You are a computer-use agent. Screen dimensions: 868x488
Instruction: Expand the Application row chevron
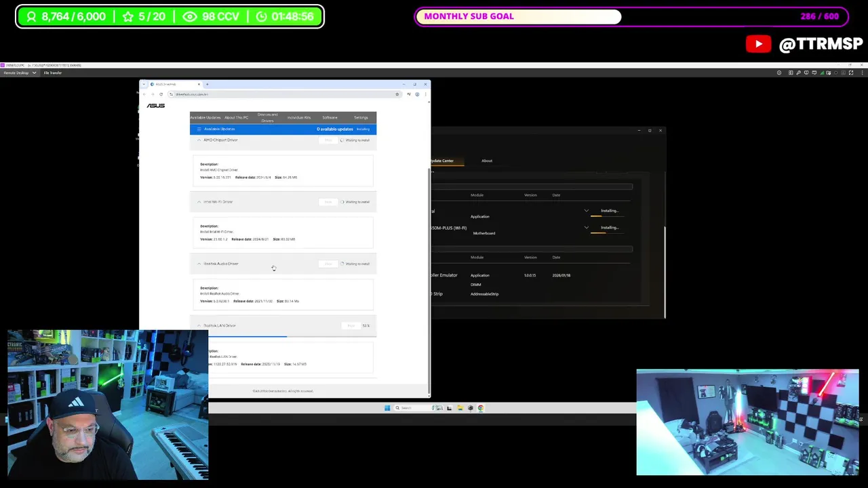point(587,211)
